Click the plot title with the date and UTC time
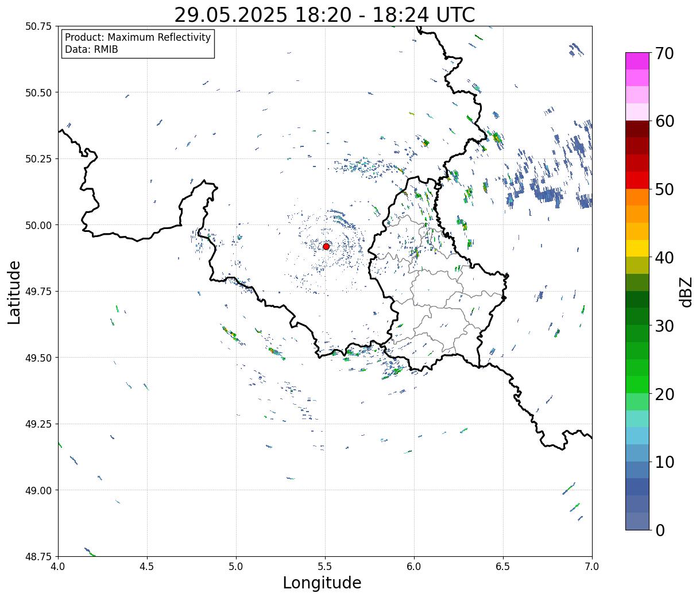The image size is (700, 597). [324, 14]
